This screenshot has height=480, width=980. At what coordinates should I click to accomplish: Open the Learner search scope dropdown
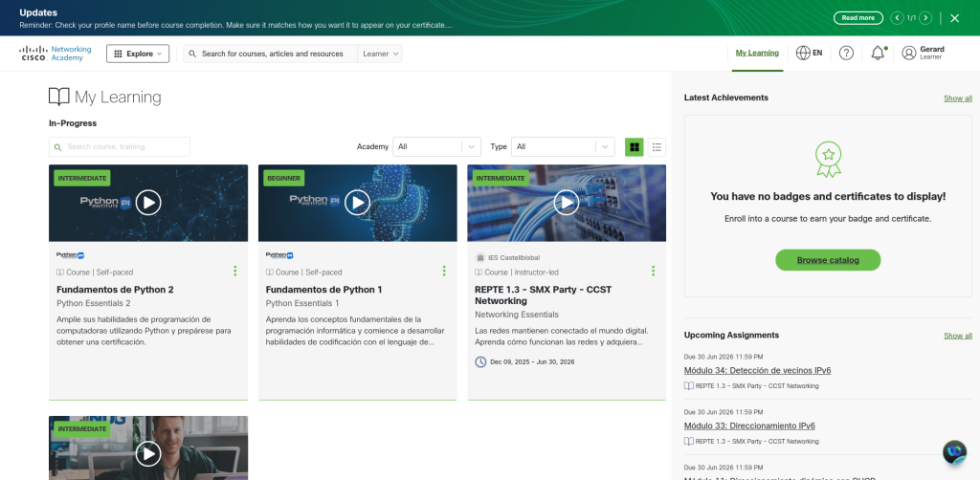pyautogui.click(x=380, y=54)
